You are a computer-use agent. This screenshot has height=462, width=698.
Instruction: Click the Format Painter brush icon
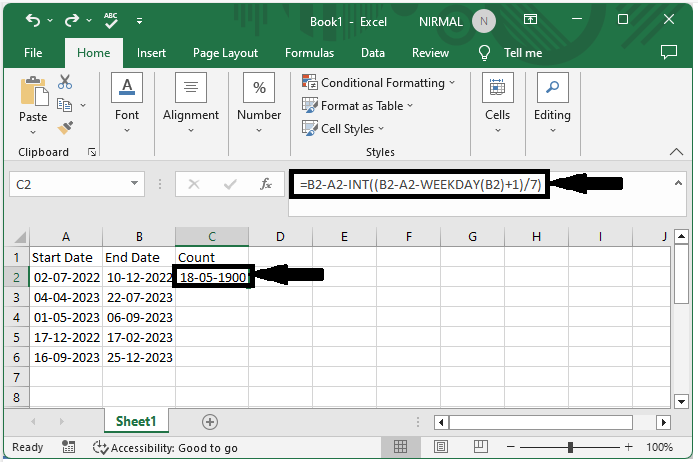(65, 128)
